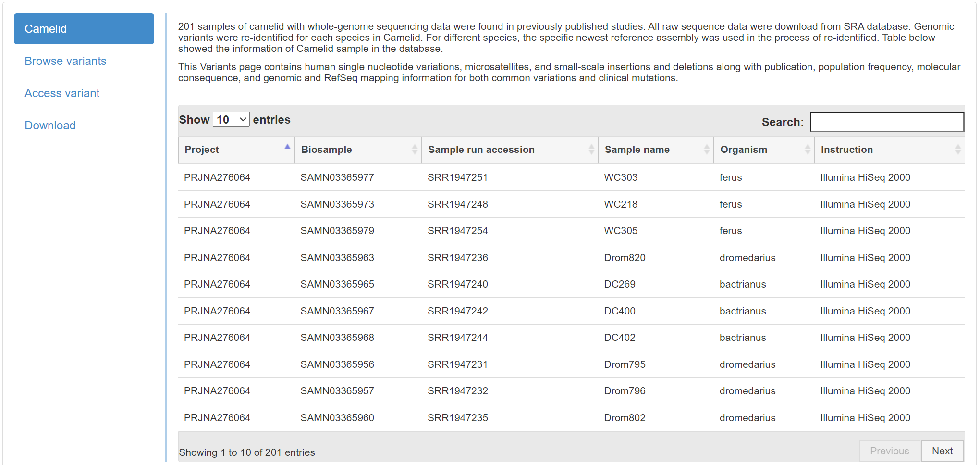Click sample name Drom795
Screen dimensions: 980x465
(x=625, y=364)
